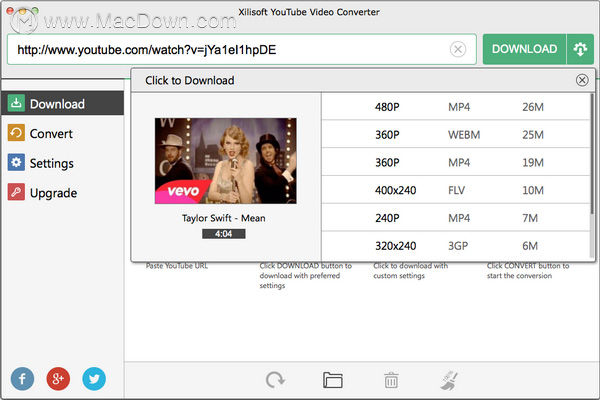Screen dimensions: 600x400
Task: Choose the 480P MP4 26M download option
Action: (x=456, y=107)
